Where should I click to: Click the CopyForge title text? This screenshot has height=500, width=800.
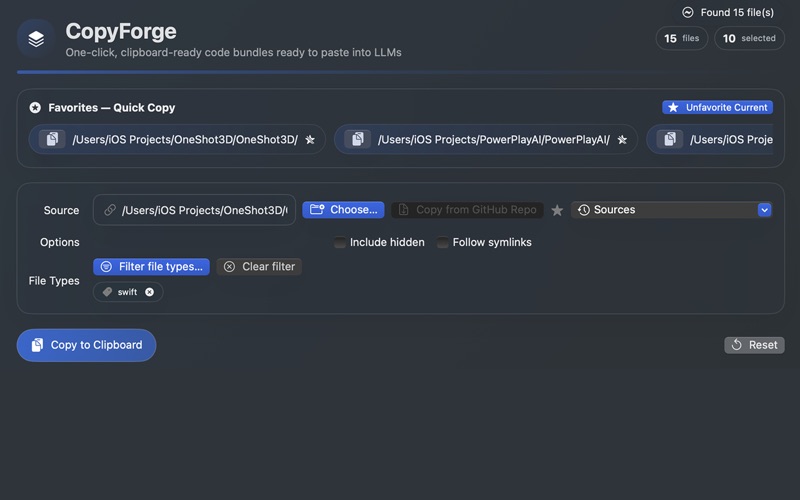point(121,31)
